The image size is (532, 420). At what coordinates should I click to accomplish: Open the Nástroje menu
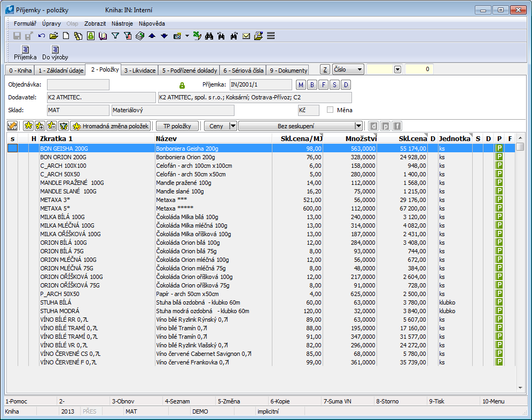point(122,24)
